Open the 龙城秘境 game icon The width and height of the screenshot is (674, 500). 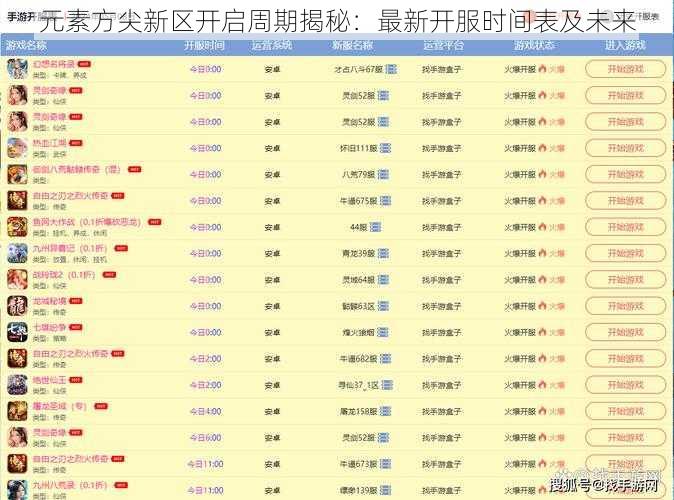tap(17, 306)
